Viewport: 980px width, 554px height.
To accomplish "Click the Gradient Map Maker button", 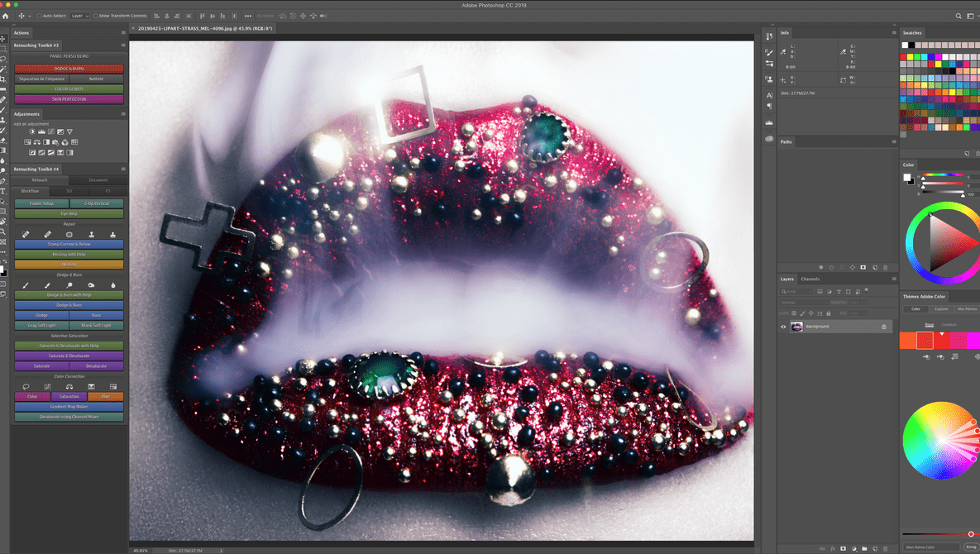I will point(69,407).
